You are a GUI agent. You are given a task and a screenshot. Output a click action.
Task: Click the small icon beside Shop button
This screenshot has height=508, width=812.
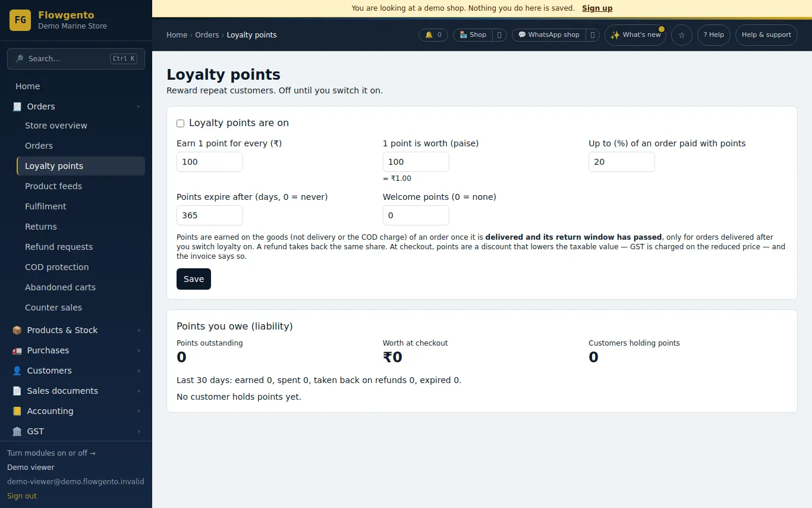[499, 35]
